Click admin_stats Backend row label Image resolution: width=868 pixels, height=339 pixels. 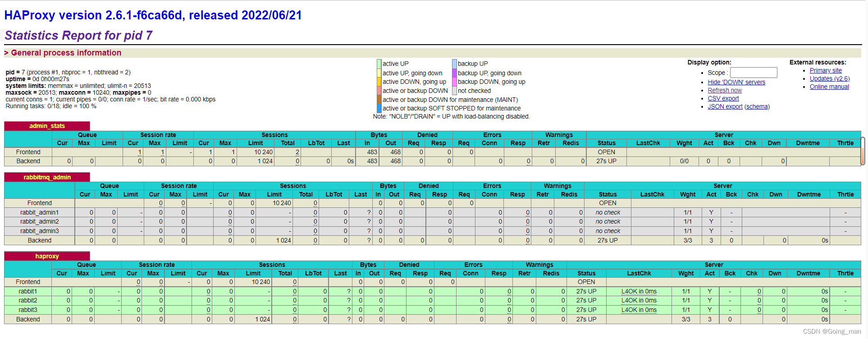(28, 161)
